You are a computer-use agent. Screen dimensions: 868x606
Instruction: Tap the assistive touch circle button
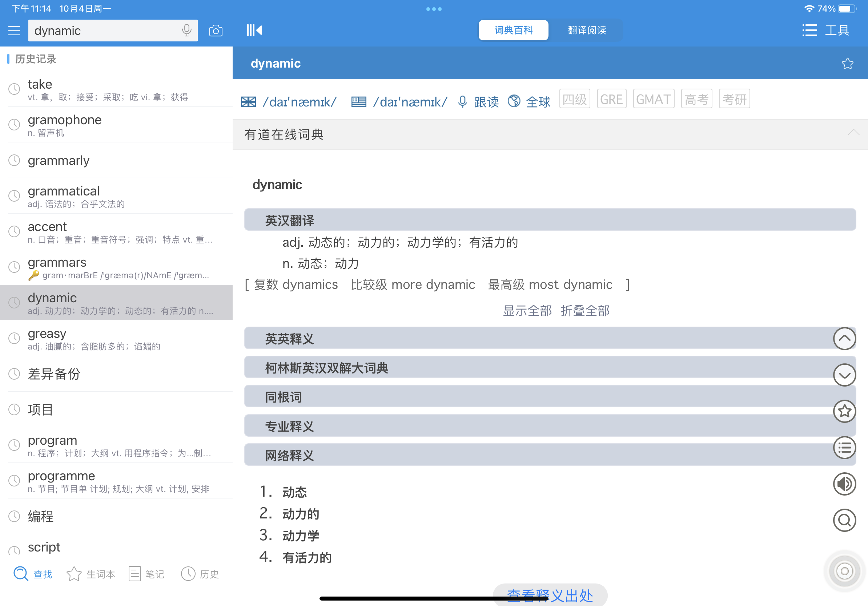point(844,571)
